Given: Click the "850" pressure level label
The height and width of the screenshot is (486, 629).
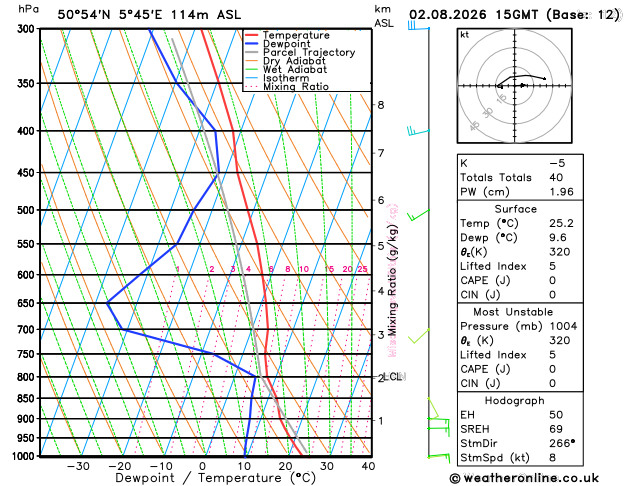Looking at the screenshot, I should point(28,399).
